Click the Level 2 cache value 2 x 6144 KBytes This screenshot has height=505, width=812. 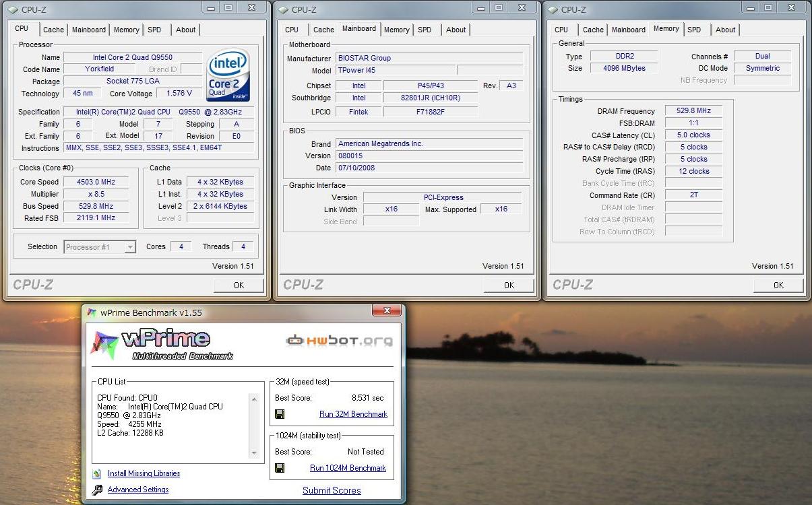point(221,207)
